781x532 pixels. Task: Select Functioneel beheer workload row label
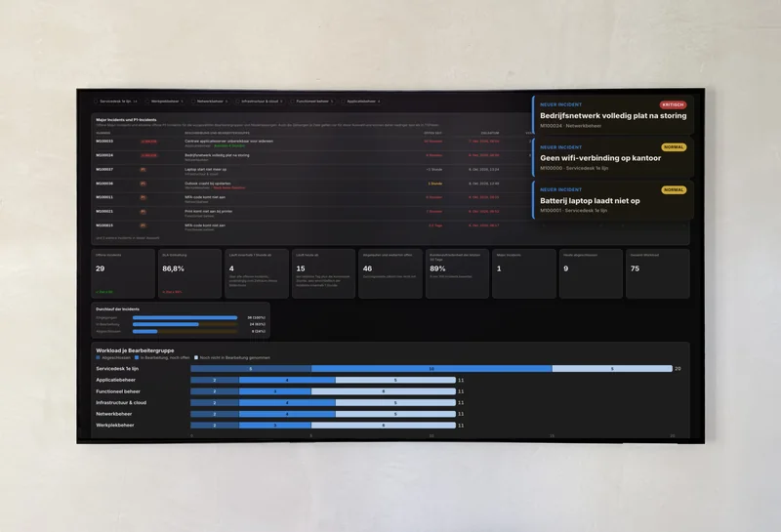(118, 391)
